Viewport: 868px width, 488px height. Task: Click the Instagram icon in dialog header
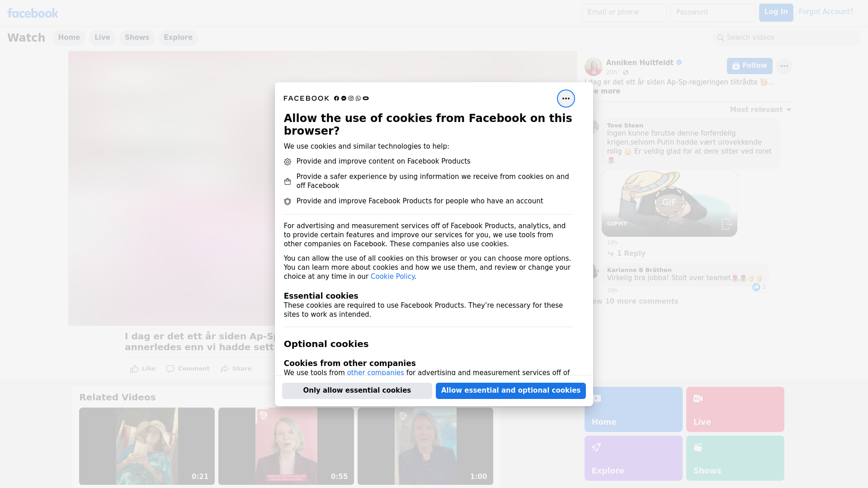click(x=351, y=99)
